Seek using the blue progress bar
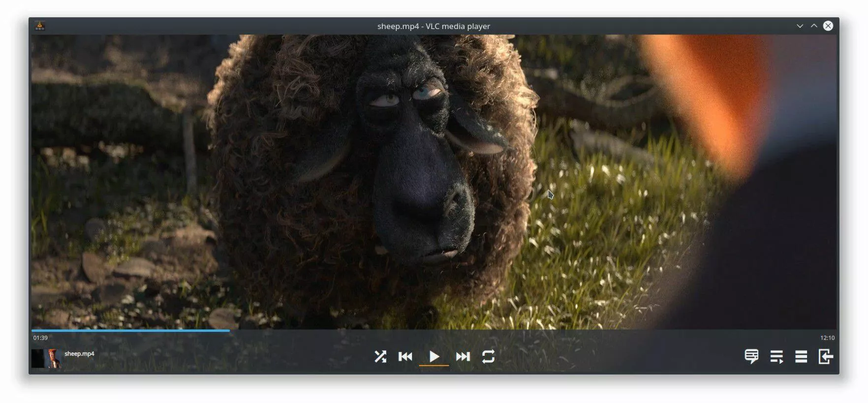 [x=130, y=331]
